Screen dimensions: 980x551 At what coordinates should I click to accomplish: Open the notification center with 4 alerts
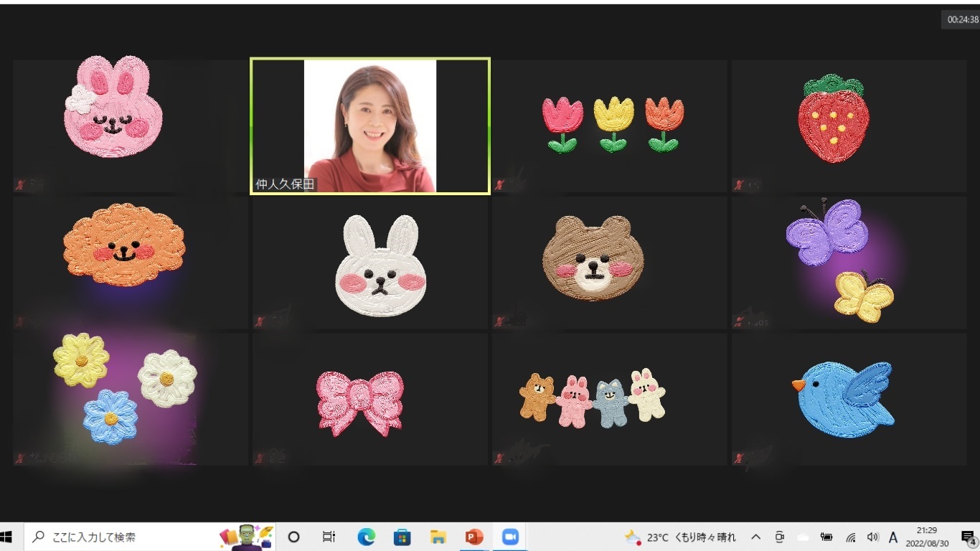pyautogui.click(x=967, y=537)
